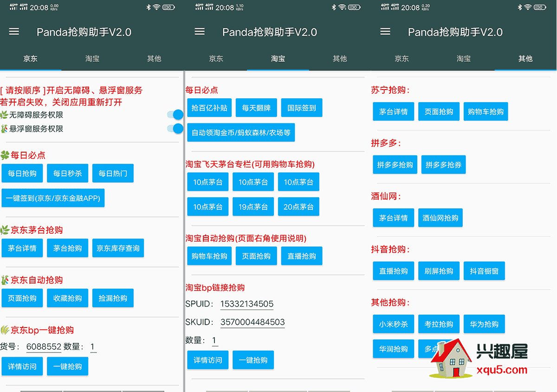Screen dimensions: 557x392
Task: Select 其他 tab on the 京东 screen
Action: coord(154,58)
